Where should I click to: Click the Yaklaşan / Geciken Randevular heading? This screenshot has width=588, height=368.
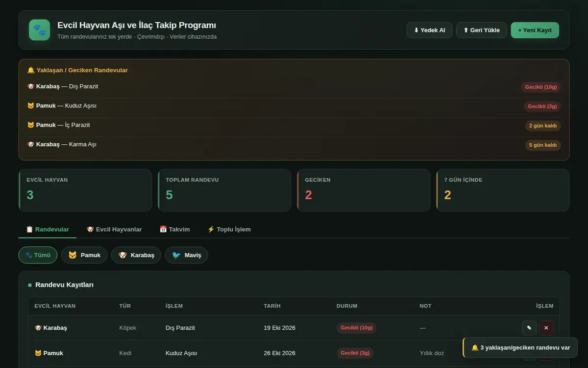pos(77,70)
